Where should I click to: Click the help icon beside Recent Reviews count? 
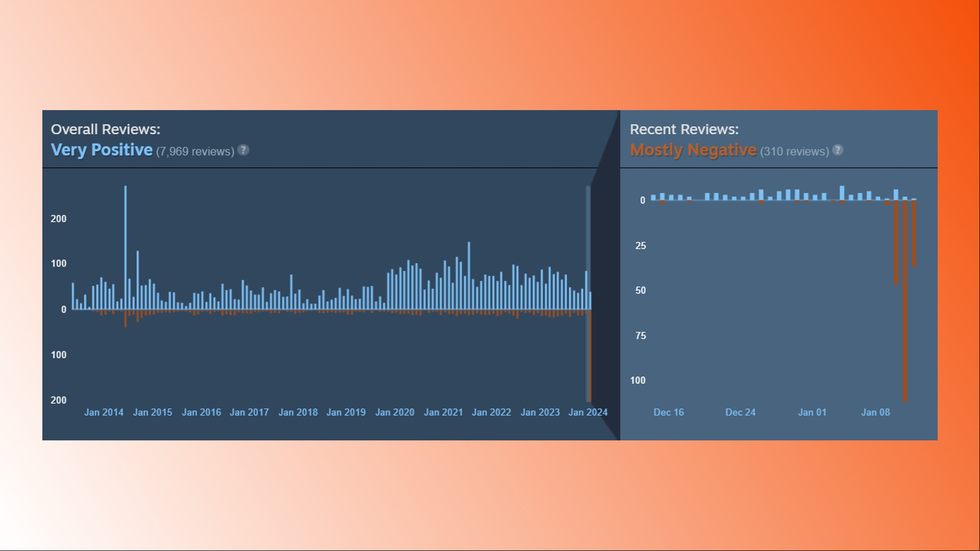(838, 150)
